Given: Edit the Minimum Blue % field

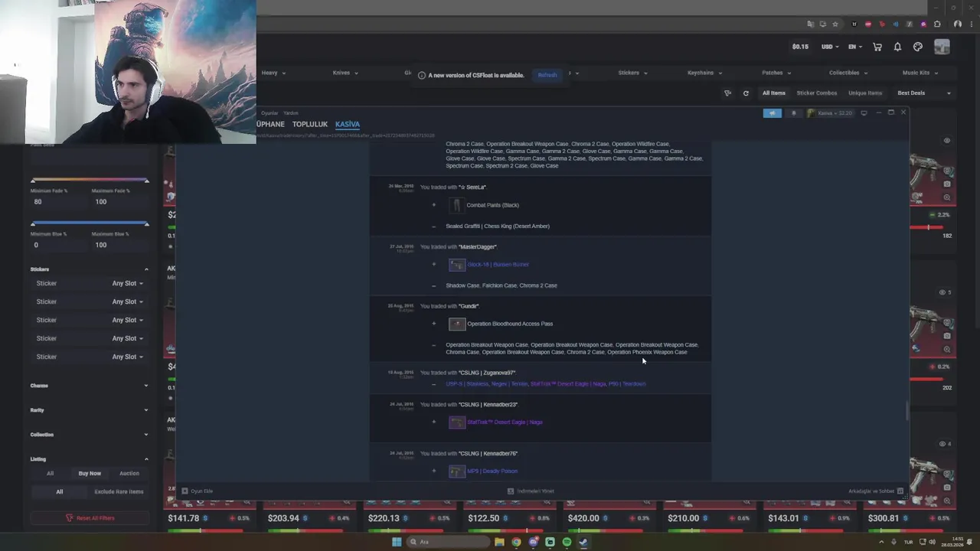Looking at the screenshot, I should (57, 245).
